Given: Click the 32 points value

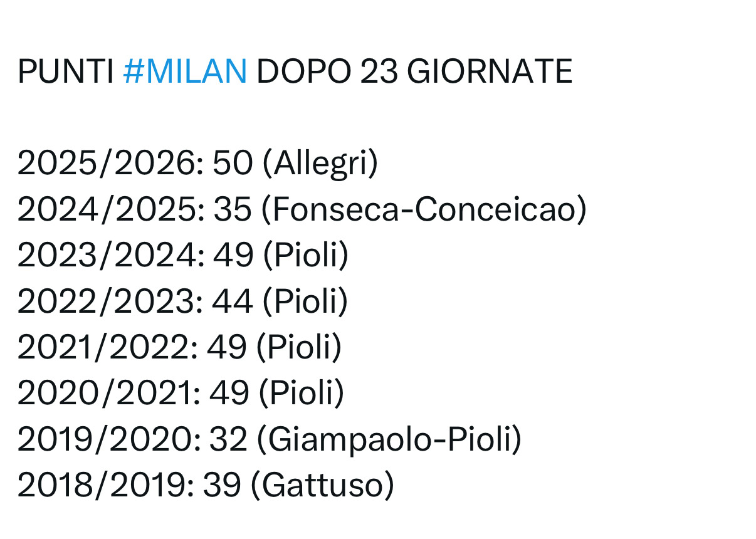Looking at the screenshot, I should point(228,439).
